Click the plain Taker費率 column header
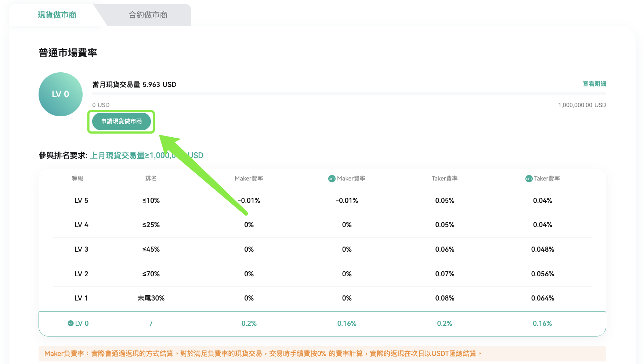This screenshot has height=364, width=644. (445, 179)
